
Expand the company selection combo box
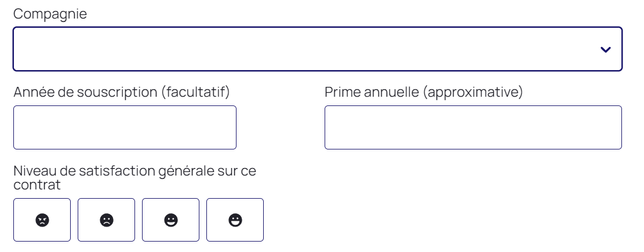pos(317,49)
